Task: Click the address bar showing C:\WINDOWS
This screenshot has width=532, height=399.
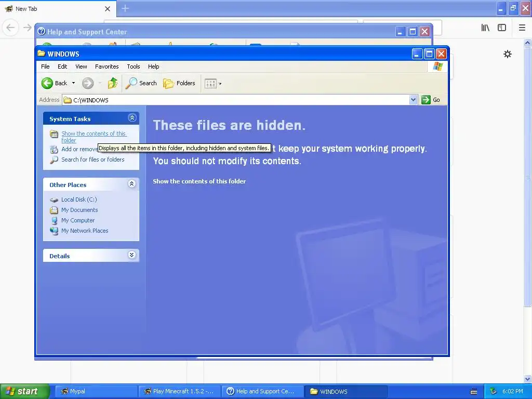Action: [x=236, y=100]
